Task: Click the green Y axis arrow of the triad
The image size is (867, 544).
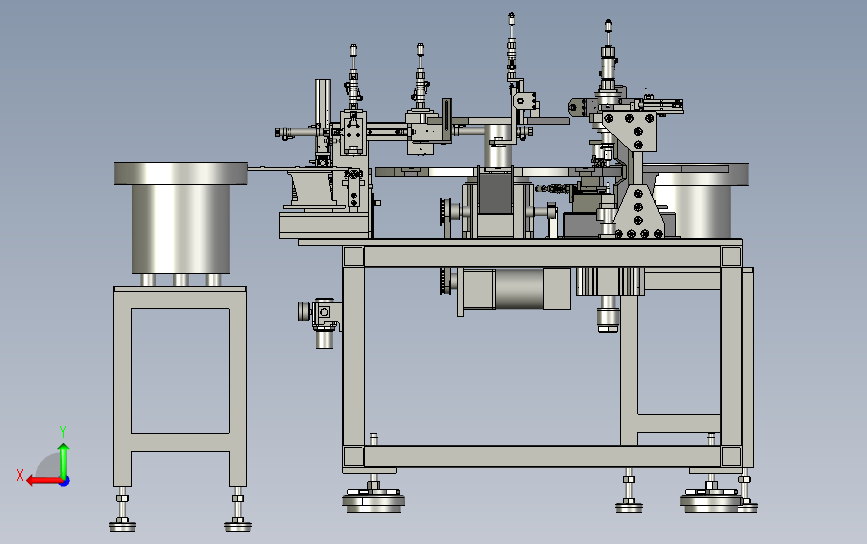Action: (64, 460)
